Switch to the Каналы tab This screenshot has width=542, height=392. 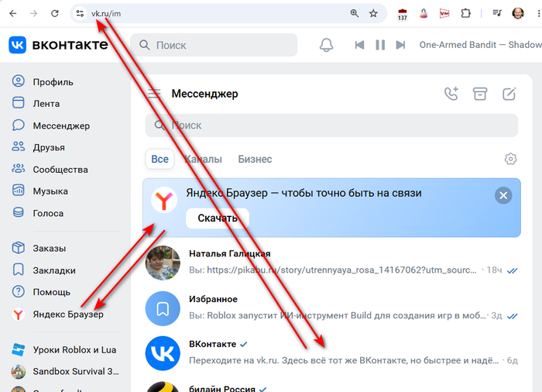click(203, 159)
